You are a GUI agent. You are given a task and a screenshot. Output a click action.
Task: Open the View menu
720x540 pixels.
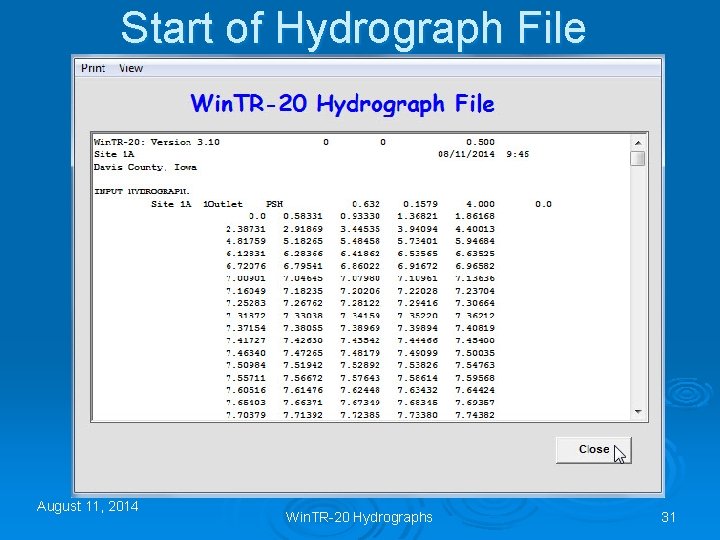click(131, 68)
